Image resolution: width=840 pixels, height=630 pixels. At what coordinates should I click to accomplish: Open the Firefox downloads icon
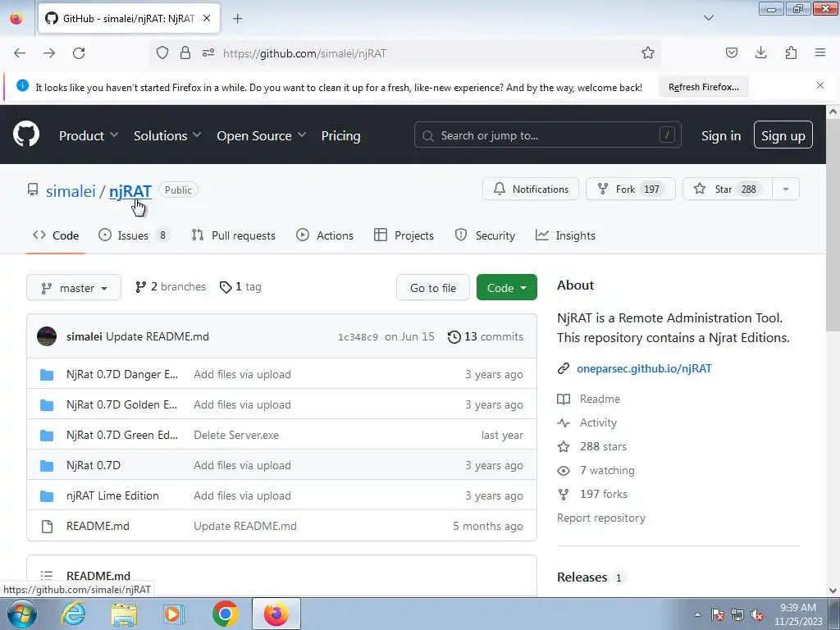760,52
